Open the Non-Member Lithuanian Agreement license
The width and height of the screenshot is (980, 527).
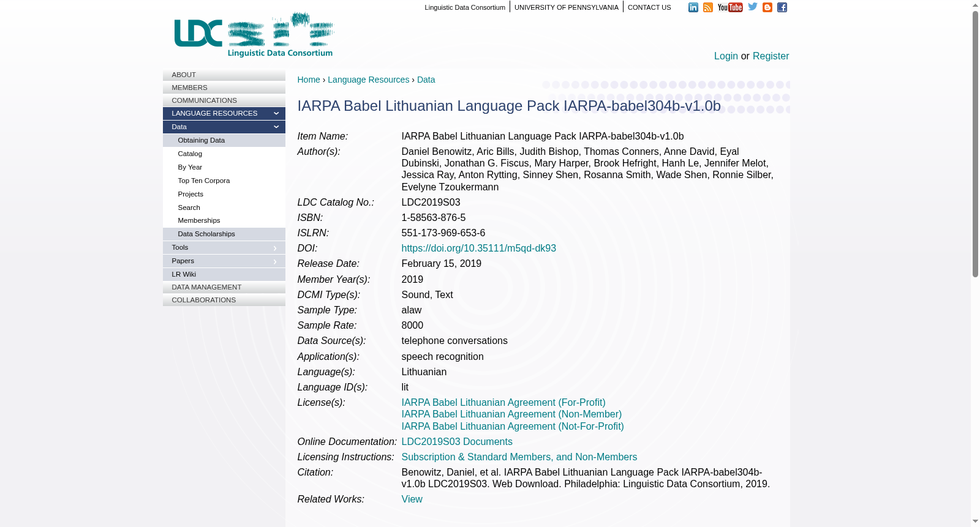(511, 414)
